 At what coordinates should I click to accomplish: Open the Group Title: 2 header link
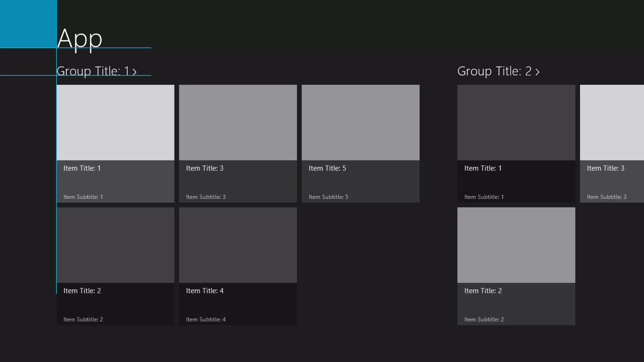(x=494, y=71)
